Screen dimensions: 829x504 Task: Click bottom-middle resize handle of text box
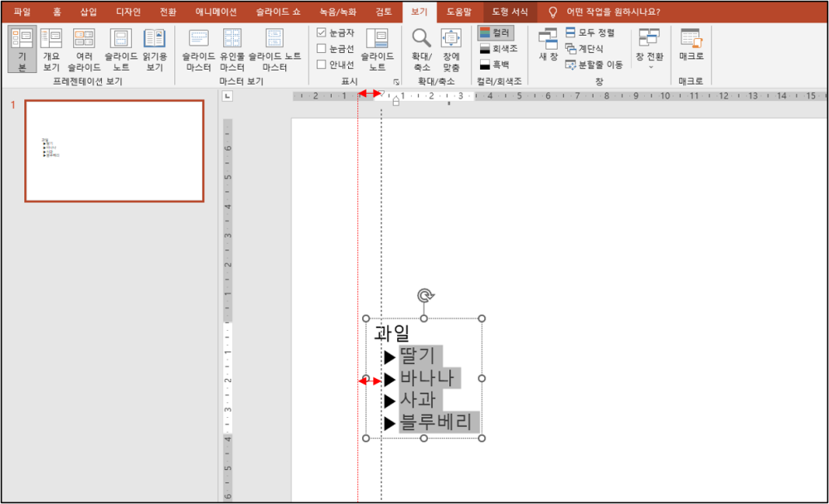[424, 438]
